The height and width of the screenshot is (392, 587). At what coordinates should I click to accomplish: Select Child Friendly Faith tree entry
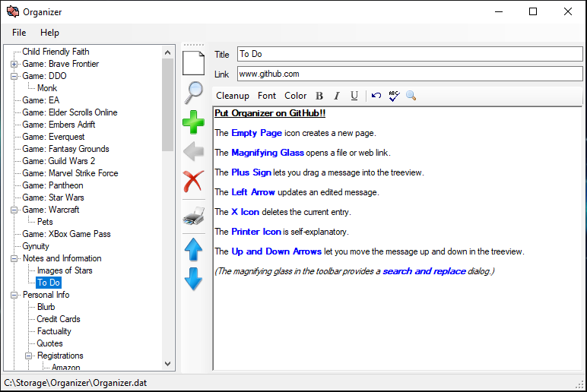click(56, 52)
